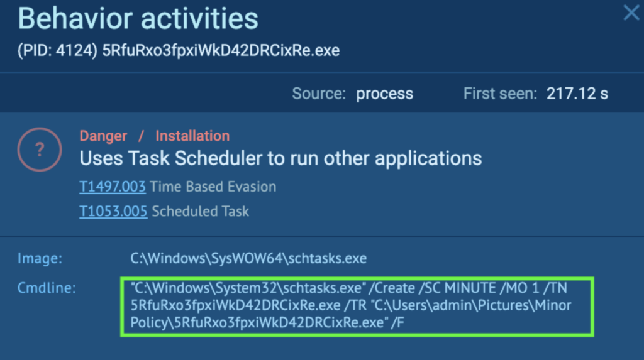
Task: Click the process source value
Action: click(385, 94)
